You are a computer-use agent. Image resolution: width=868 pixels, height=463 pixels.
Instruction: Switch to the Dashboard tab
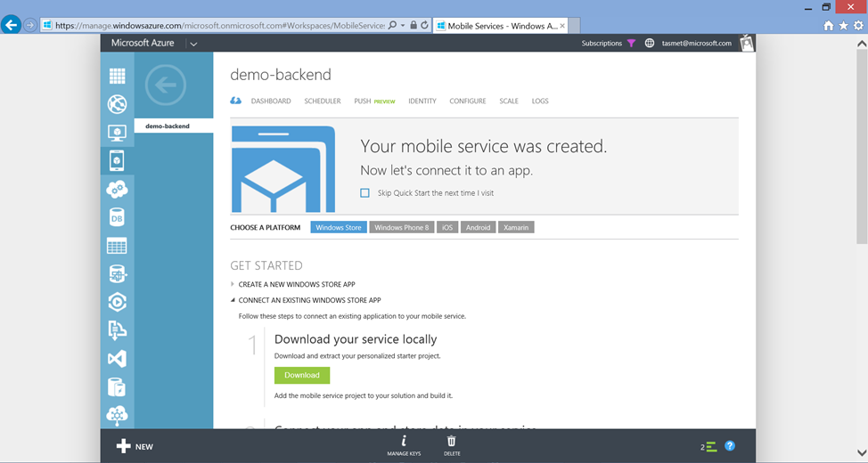coord(271,102)
